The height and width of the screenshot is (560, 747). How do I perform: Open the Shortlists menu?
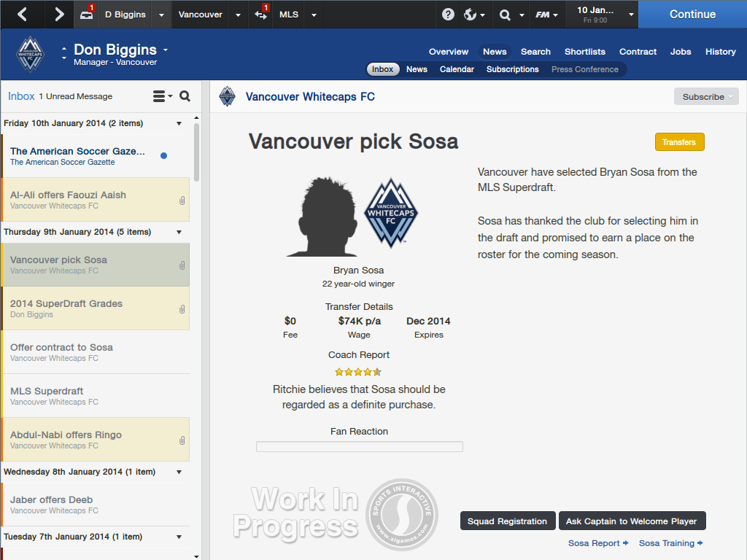(x=584, y=52)
